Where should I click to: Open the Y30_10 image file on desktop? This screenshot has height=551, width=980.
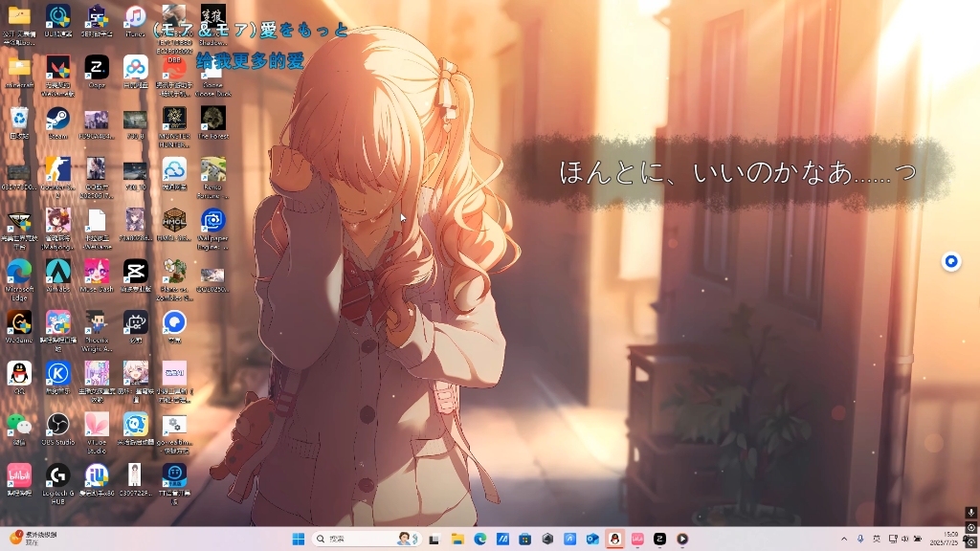pyautogui.click(x=136, y=174)
